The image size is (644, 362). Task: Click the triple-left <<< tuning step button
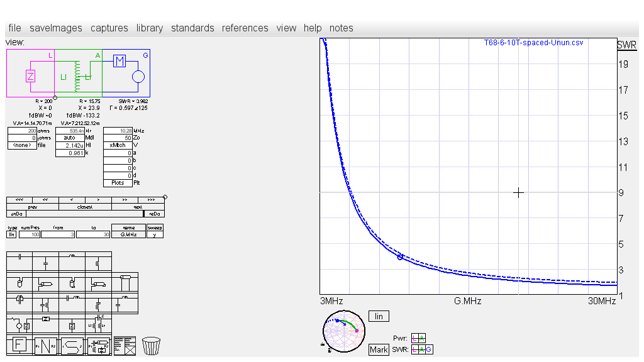click(19, 200)
